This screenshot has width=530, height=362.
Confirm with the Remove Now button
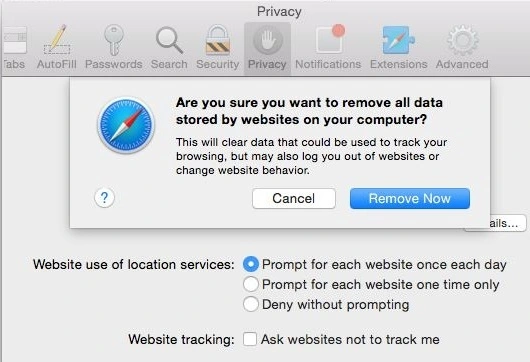click(410, 198)
